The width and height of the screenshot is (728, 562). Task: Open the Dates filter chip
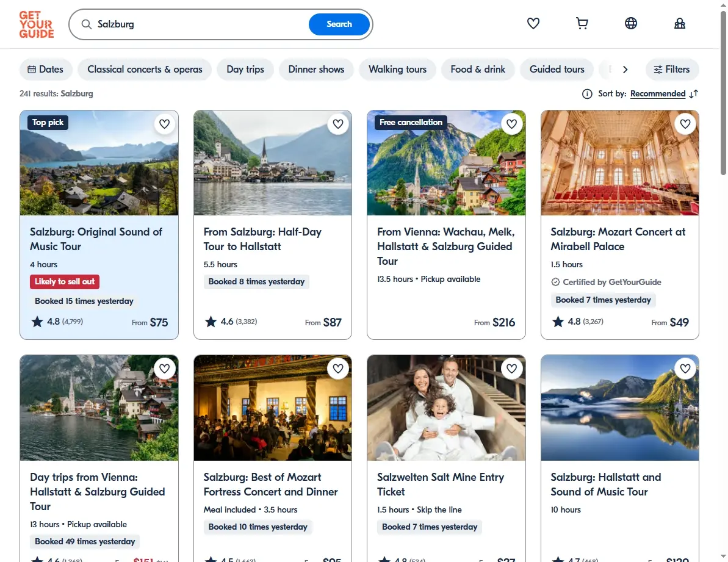point(46,70)
